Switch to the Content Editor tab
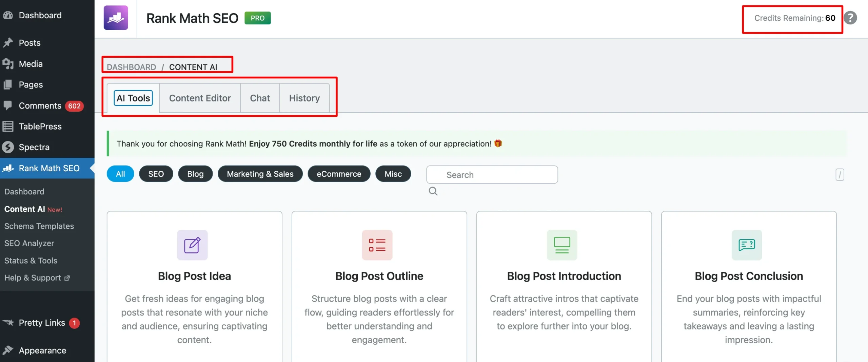 pos(200,98)
